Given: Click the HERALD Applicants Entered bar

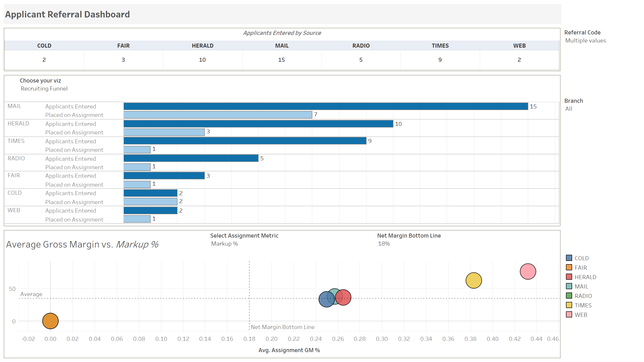Looking at the screenshot, I should tap(258, 124).
